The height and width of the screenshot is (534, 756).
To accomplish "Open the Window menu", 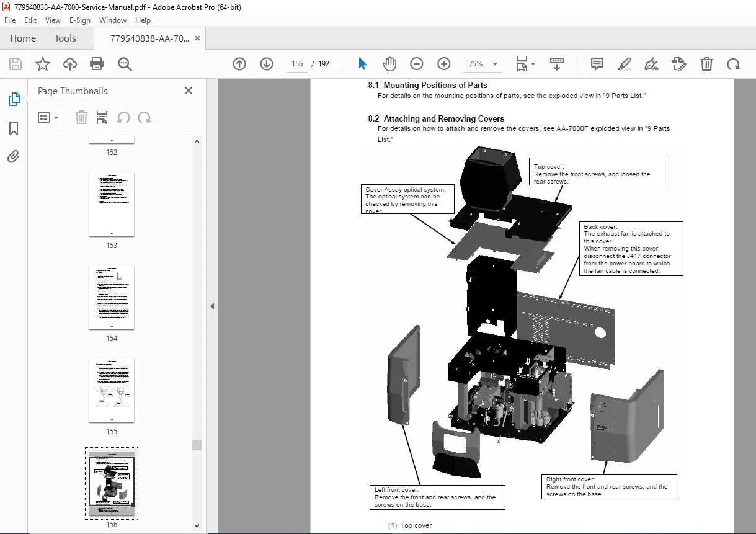I will click(113, 20).
